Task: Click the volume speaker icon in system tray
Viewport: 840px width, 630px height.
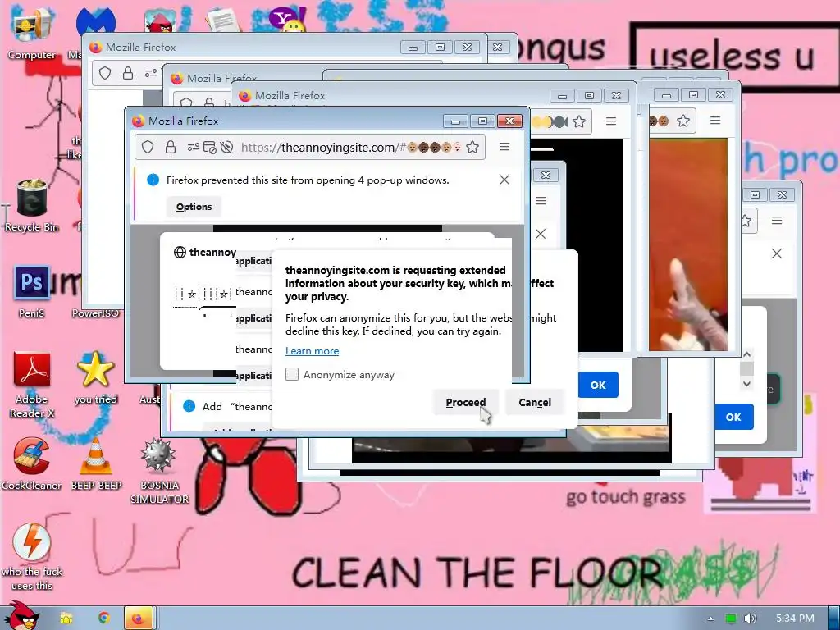Action: (750, 619)
